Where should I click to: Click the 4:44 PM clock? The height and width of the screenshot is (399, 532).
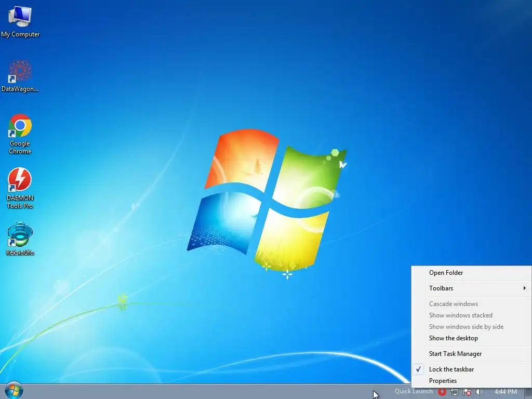coord(506,392)
